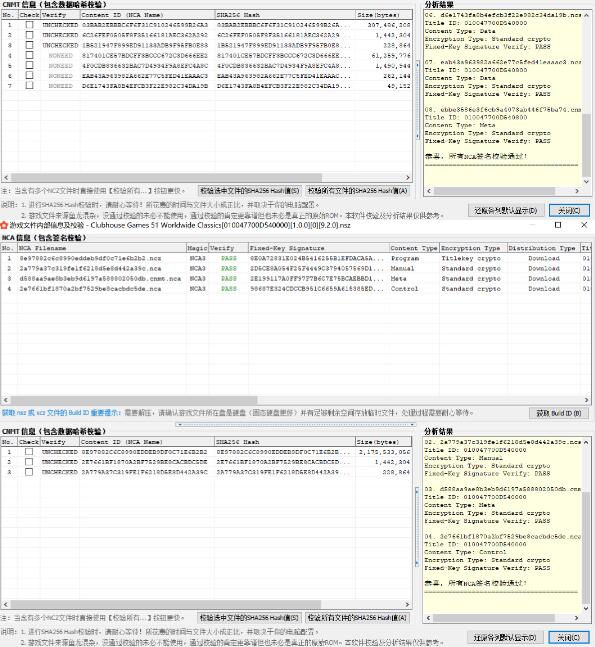The image size is (595, 647).
Task: Click the lower 还原各列默认显示(D) button
Action: (x=505, y=638)
